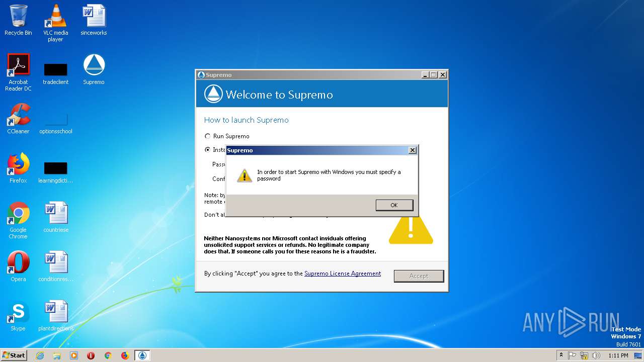The width and height of the screenshot is (644, 362).
Task: Launch Supremo from desktop icon
Action: (x=94, y=69)
